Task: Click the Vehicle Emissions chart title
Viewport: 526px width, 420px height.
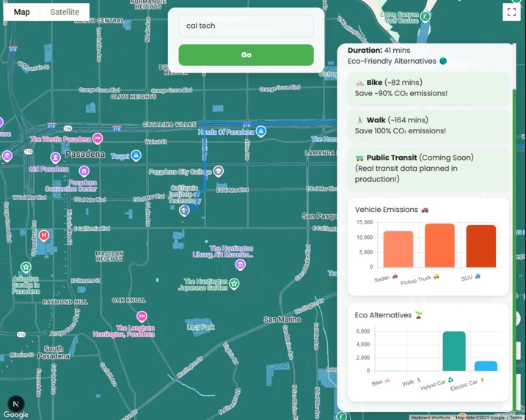Action: [x=392, y=210]
